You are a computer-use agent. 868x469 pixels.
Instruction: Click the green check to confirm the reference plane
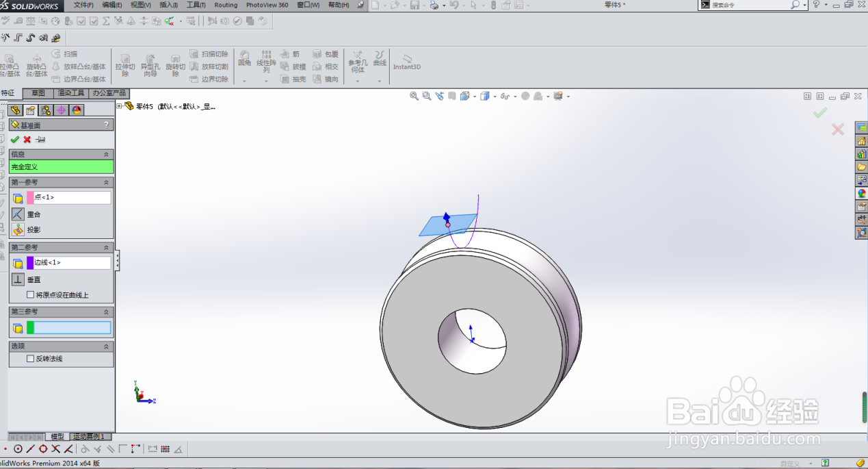tap(15, 139)
